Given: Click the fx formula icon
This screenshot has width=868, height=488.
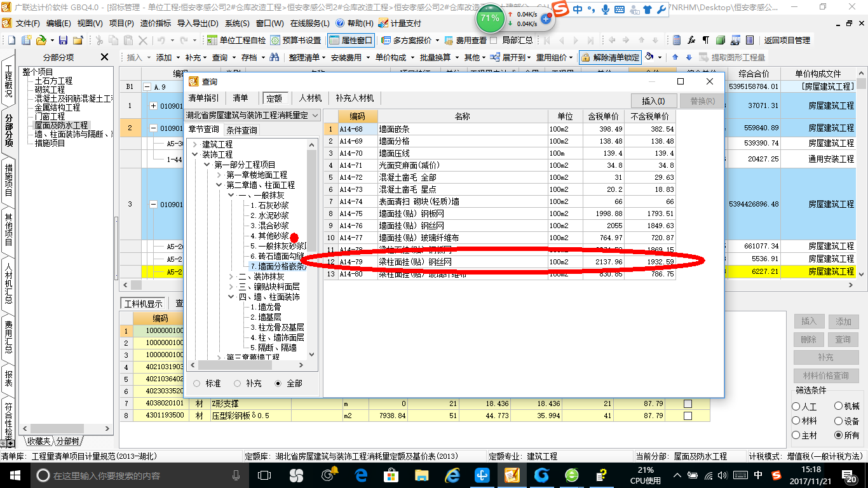Looking at the screenshot, I should click(691, 40).
